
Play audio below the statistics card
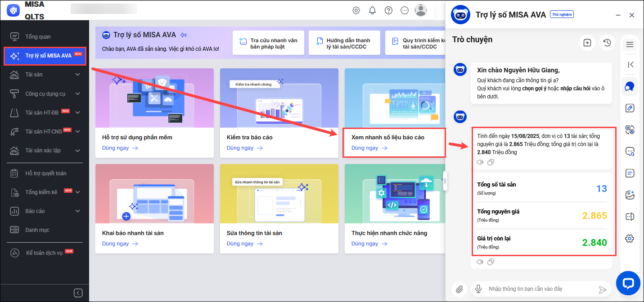(x=480, y=262)
